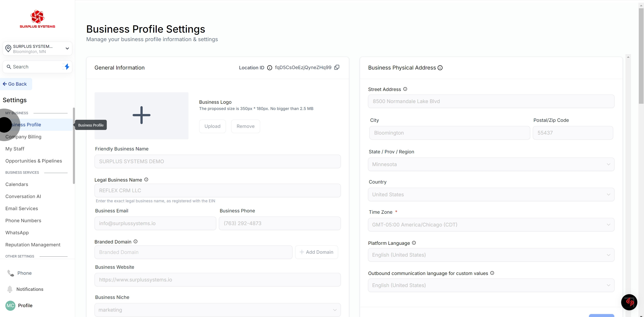Click the Branded Domain info icon
Screen dimensions: 644x317
(136, 241)
